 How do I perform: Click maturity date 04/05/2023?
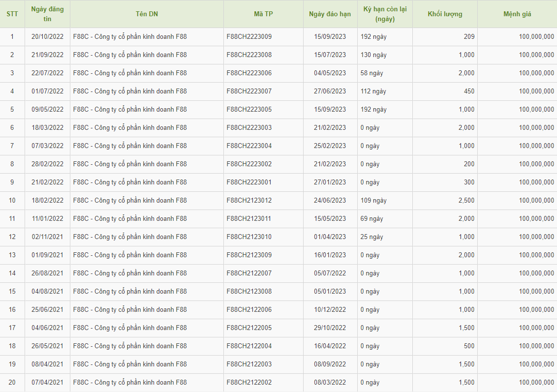[330, 73]
